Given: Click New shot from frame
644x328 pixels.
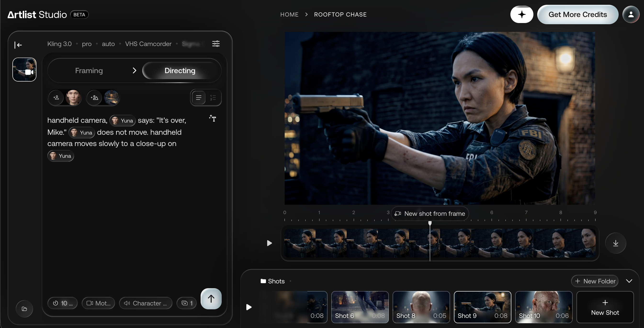Looking at the screenshot, I should click(430, 214).
